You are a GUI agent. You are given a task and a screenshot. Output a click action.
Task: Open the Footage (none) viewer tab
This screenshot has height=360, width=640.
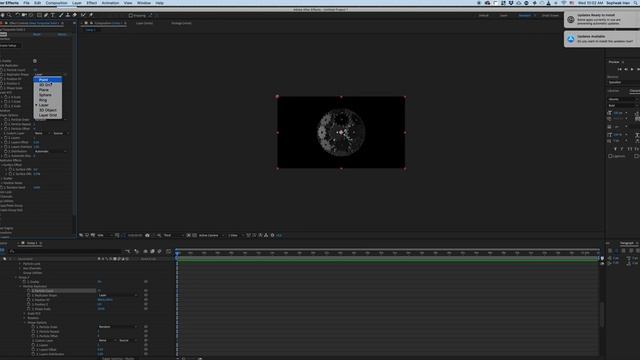pyautogui.click(x=181, y=23)
